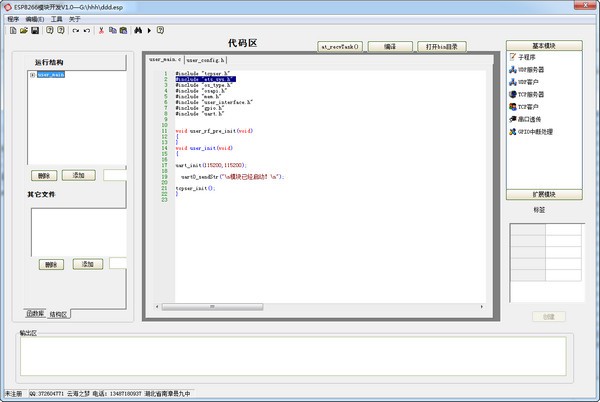The image size is (600, 402).
Task: Click the Copy toolbar icon
Action: [112, 30]
